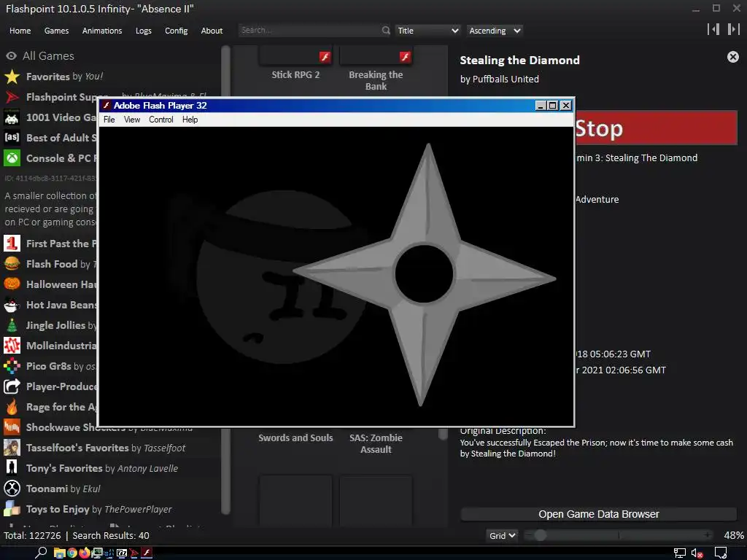Click the 7-Zip taskbar icon
The height and width of the screenshot is (560, 747).
pos(122,553)
